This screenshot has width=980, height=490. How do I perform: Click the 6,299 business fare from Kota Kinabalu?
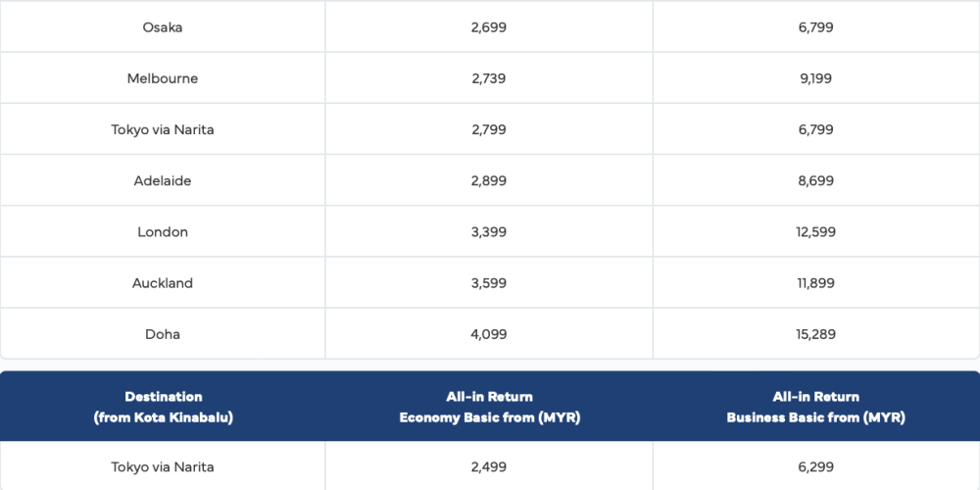(x=815, y=467)
